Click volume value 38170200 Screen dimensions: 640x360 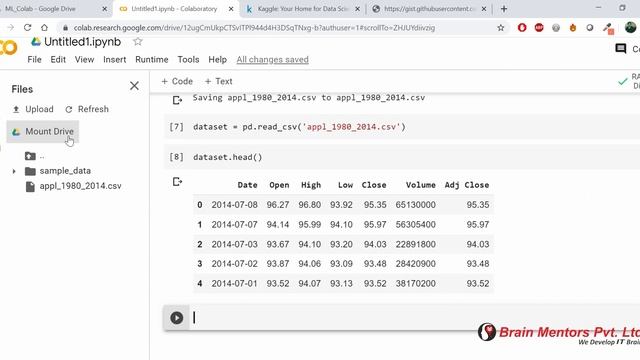pyautogui.click(x=416, y=283)
